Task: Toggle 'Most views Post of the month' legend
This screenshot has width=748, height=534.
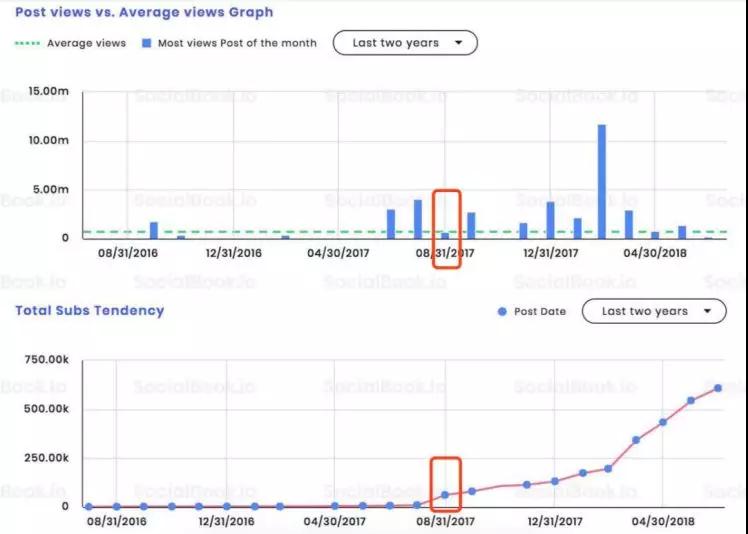Action: pyautogui.click(x=229, y=43)
